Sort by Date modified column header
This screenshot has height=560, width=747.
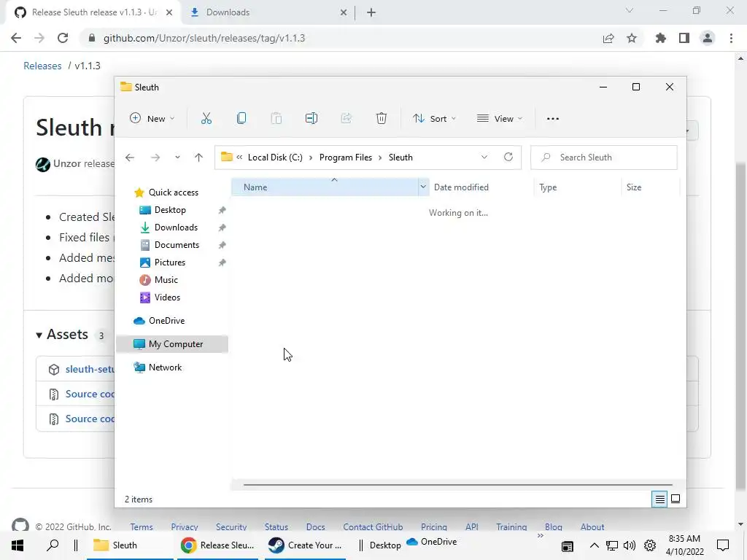pos(481,187)
